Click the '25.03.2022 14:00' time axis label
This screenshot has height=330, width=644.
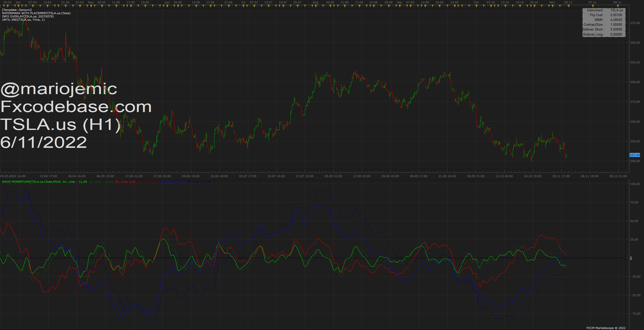(13, 176)
